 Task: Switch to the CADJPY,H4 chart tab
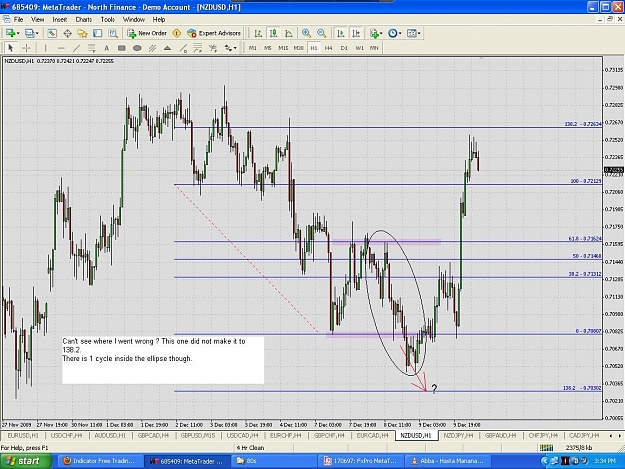[x=584, y=436]
